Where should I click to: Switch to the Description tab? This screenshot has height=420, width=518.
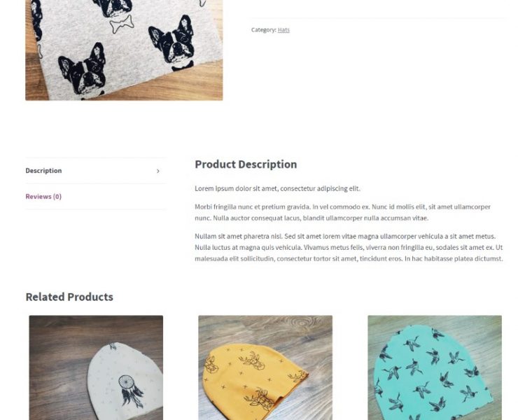coord(43,171)
